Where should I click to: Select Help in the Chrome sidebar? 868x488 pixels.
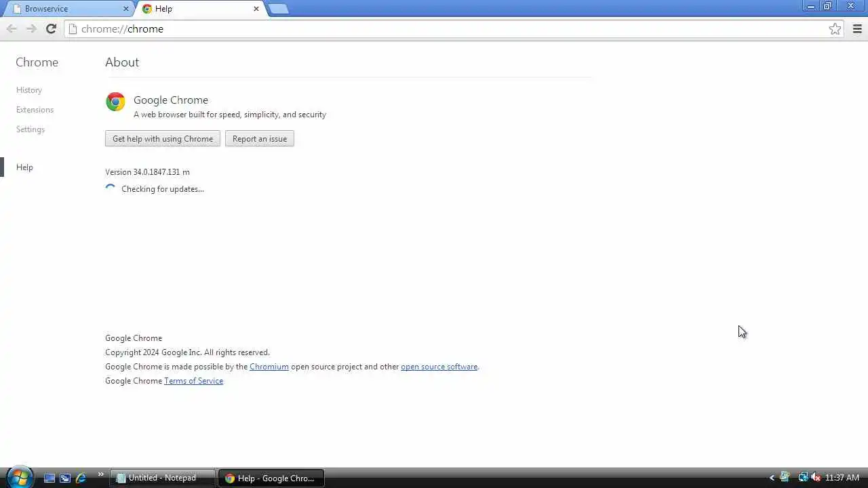click(x=24, y=167)
